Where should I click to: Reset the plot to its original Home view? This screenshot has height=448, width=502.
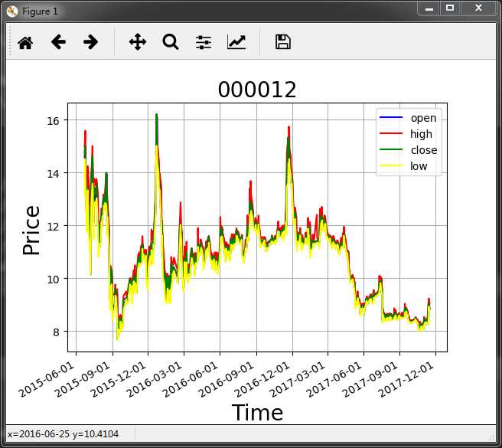pos(25,42)
